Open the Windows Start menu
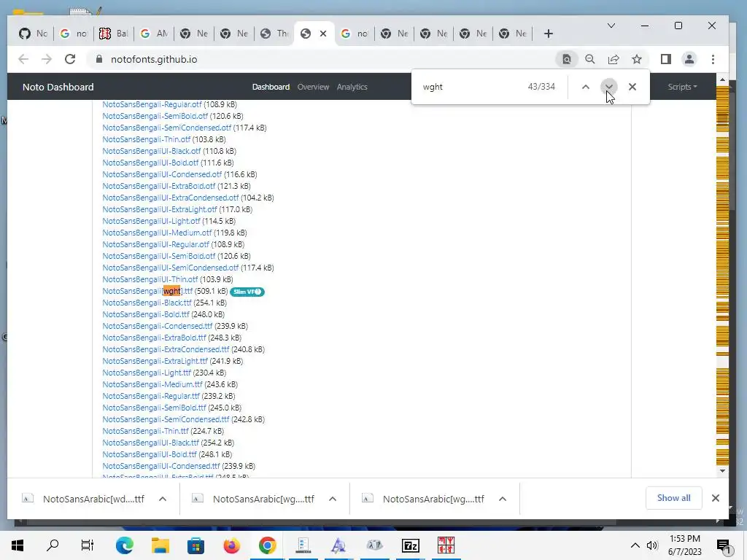The width and height of the screenshot is (747, 560). (x=18, y=545)
